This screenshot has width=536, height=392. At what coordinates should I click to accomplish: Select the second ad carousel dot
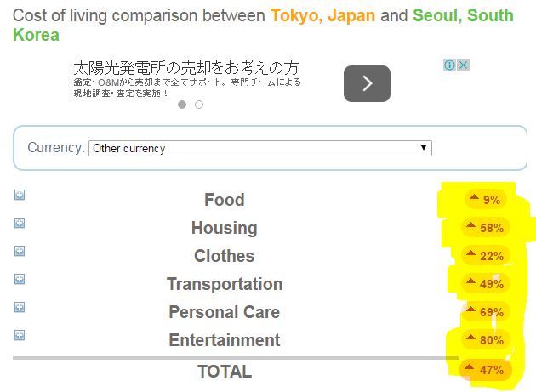coord(199,105)
